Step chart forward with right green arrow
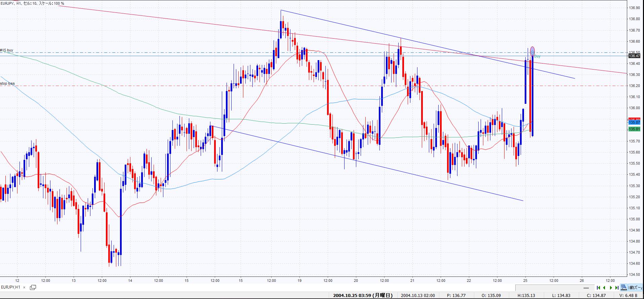The image size is (644, 299). (x=611, y=288)
